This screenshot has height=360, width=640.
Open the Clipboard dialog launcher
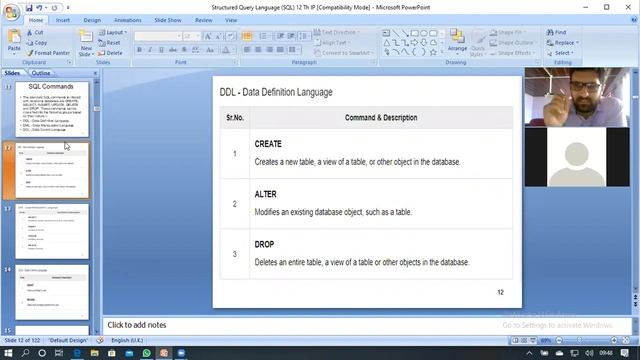tap(70, 62)
